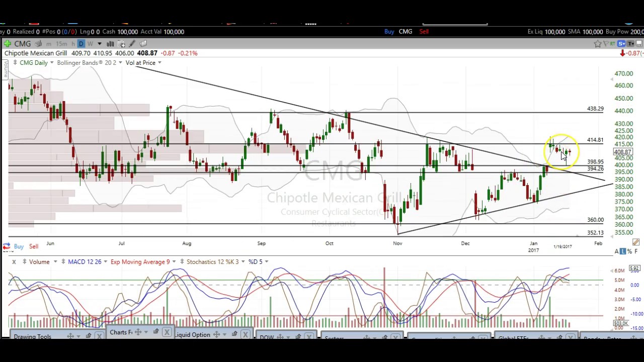Switch chart to Weekly timeframe
Screen dimensions: 644x362
[x=90, y=44]
